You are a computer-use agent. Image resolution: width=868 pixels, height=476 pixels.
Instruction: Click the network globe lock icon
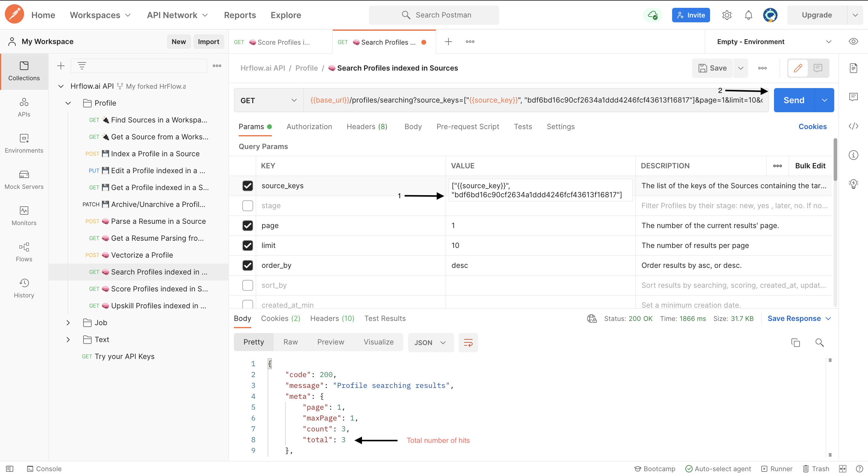coord(592,319)
